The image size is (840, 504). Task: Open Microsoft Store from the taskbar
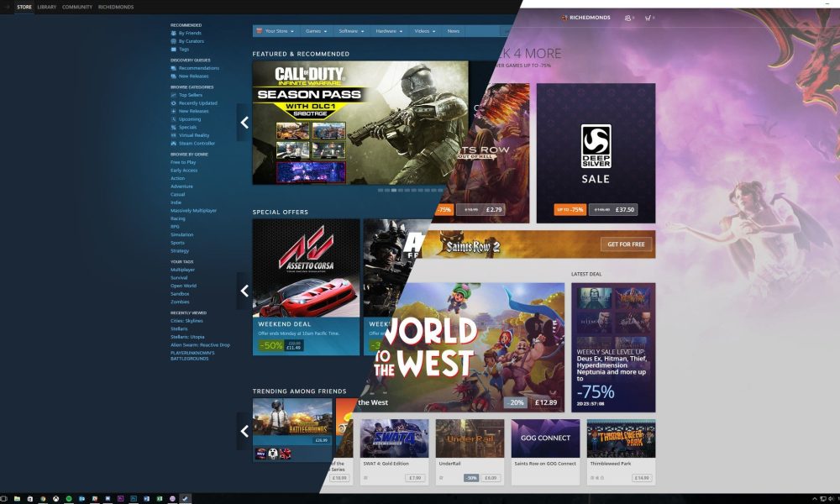click(30, 499)
